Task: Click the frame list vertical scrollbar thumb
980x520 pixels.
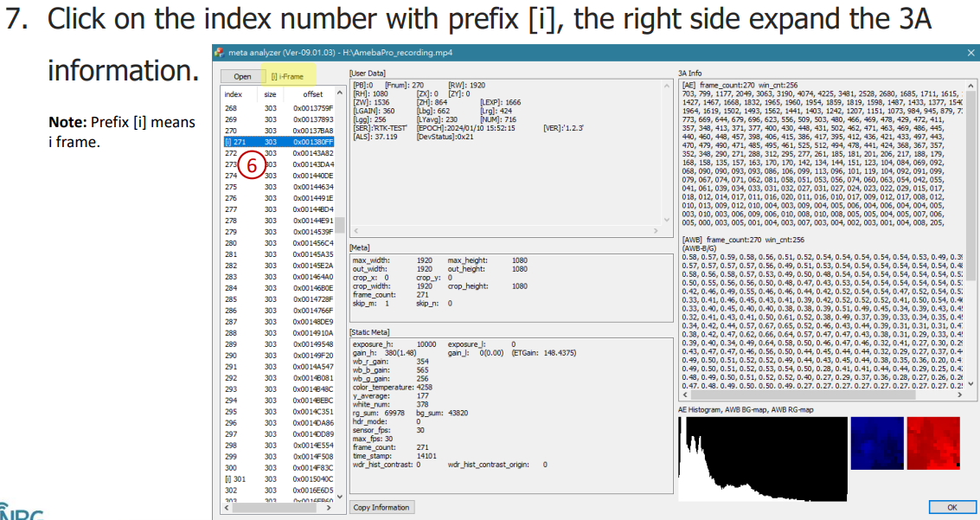Action: pos(340,225)
